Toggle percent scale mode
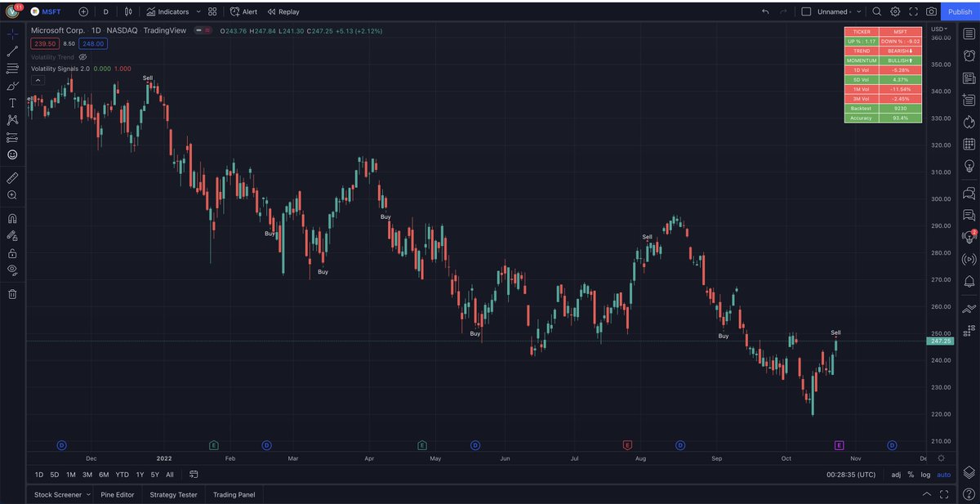The width and height of the screenshot is (980, 504). pos(911,474)
